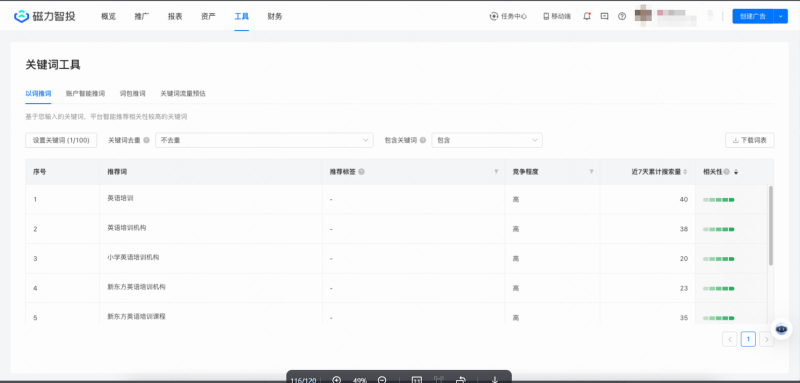The image size is (800, 383).
Task: Click the keyword 新东方英语培训课程
Action: pos(136,316)
